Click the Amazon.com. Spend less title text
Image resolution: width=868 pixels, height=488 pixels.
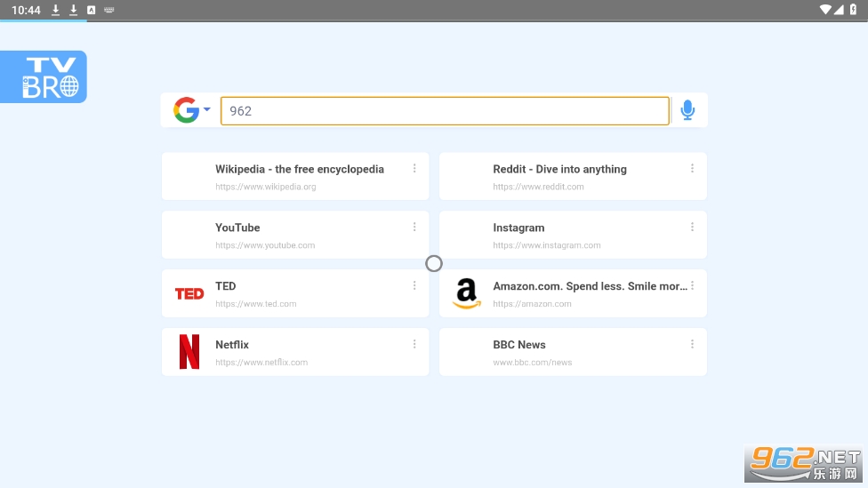tap(591, 286)
